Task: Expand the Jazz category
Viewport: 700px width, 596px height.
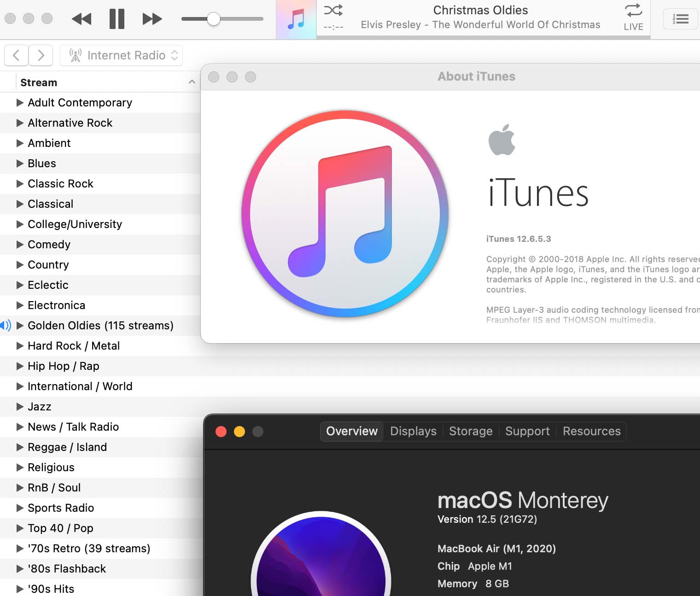Action: point(20,407)
